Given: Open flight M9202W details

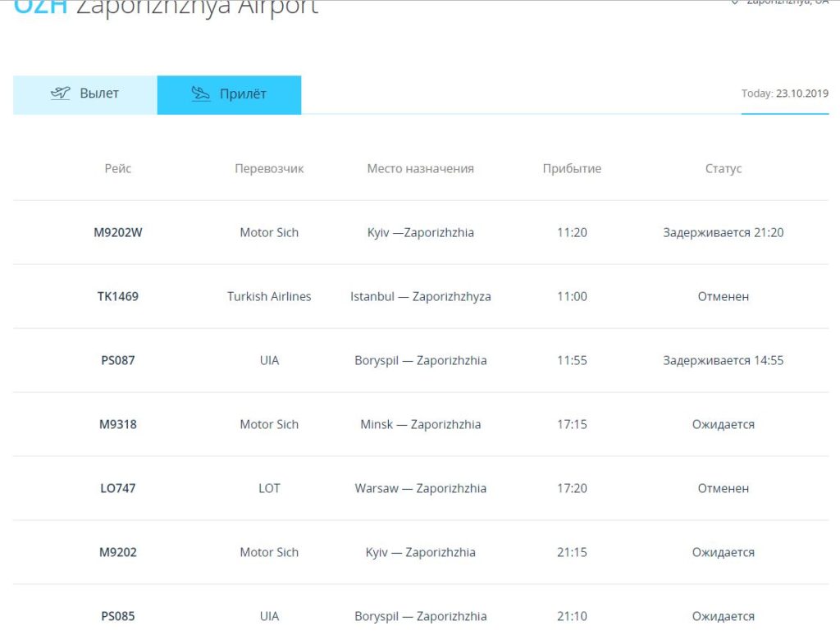Looking at the screenshot, I should [118, 232].
